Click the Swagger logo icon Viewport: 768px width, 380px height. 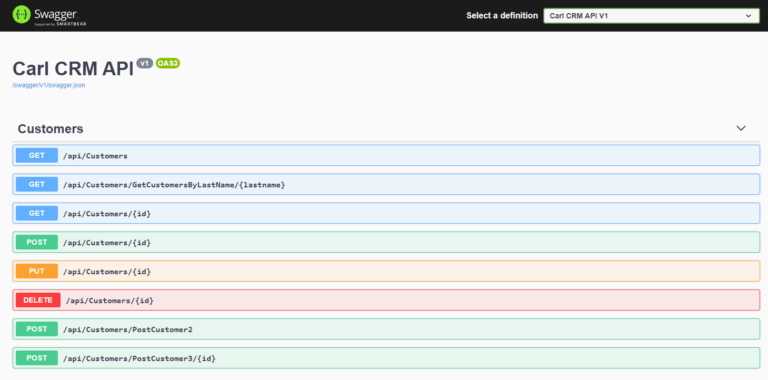pyautogui.click(x=21, y=15)
